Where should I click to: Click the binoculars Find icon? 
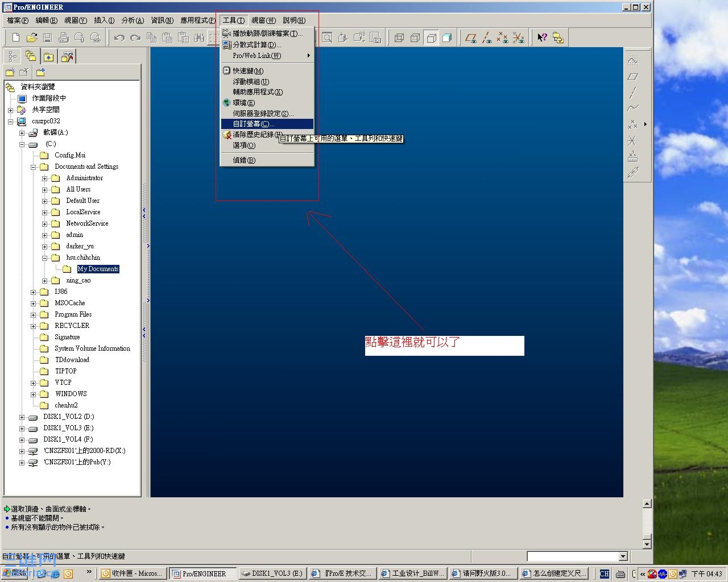point(199,38)
